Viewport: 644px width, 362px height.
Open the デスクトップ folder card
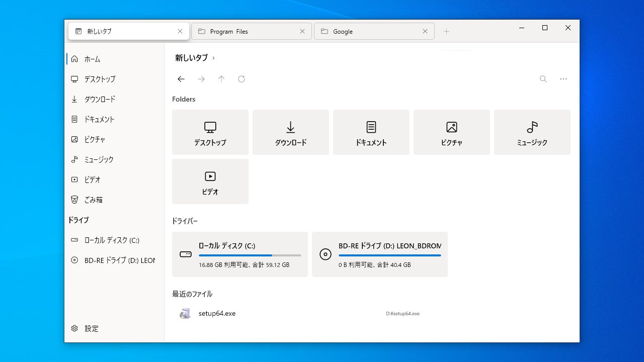click(x=210, y=132)
